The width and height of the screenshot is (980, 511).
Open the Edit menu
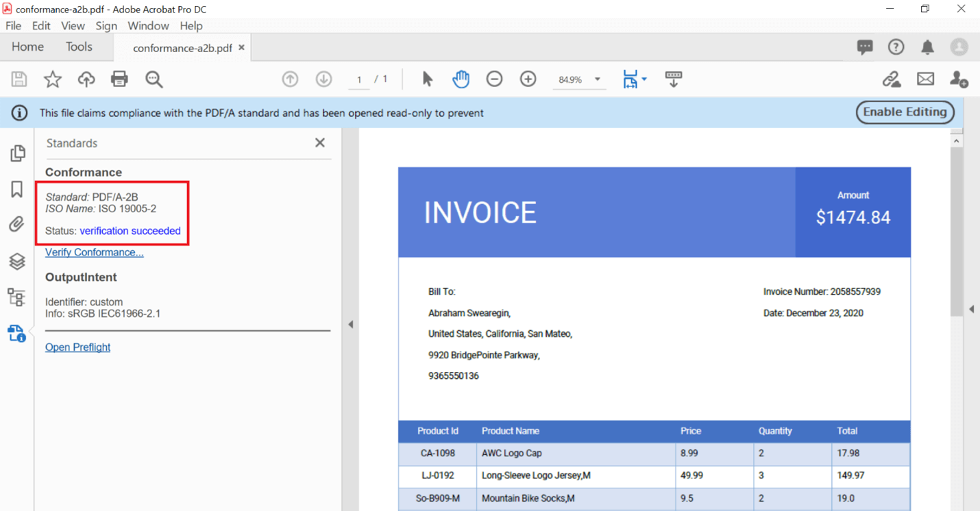click(41, 26)
